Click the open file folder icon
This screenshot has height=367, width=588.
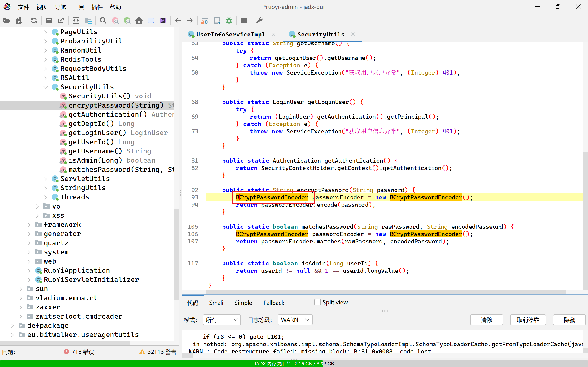point(7,21)
